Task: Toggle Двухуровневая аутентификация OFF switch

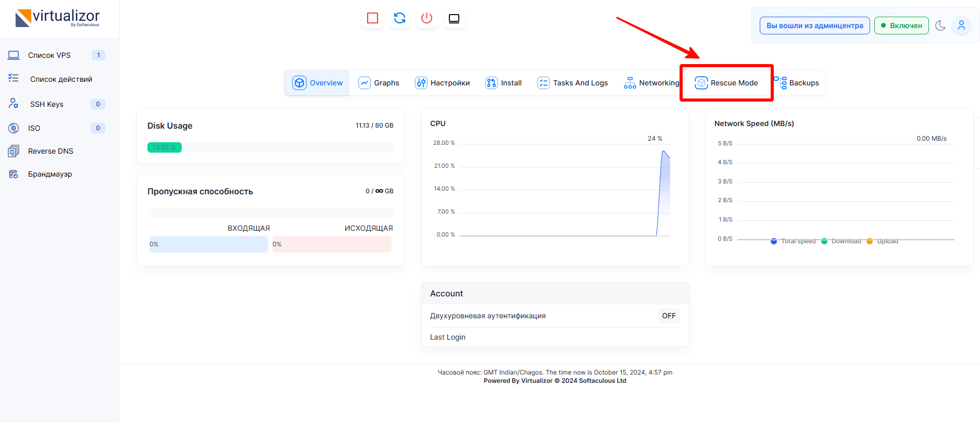Action: coord(669,316)
